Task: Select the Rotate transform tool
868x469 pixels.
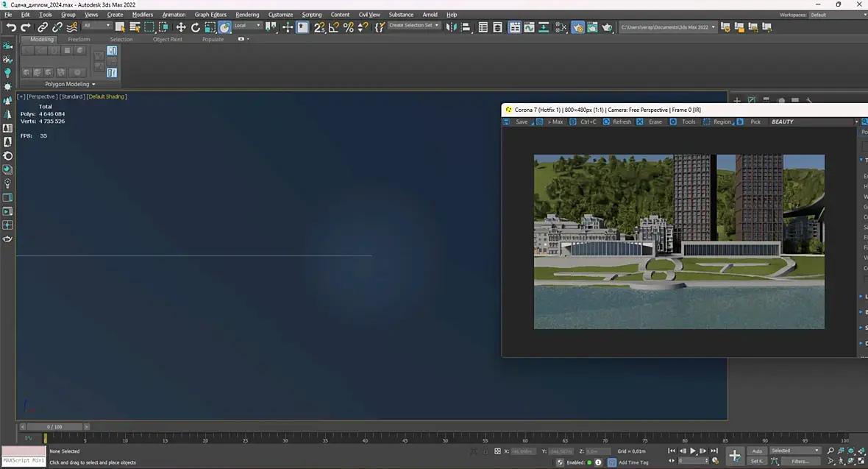Action: click(196, 27)
